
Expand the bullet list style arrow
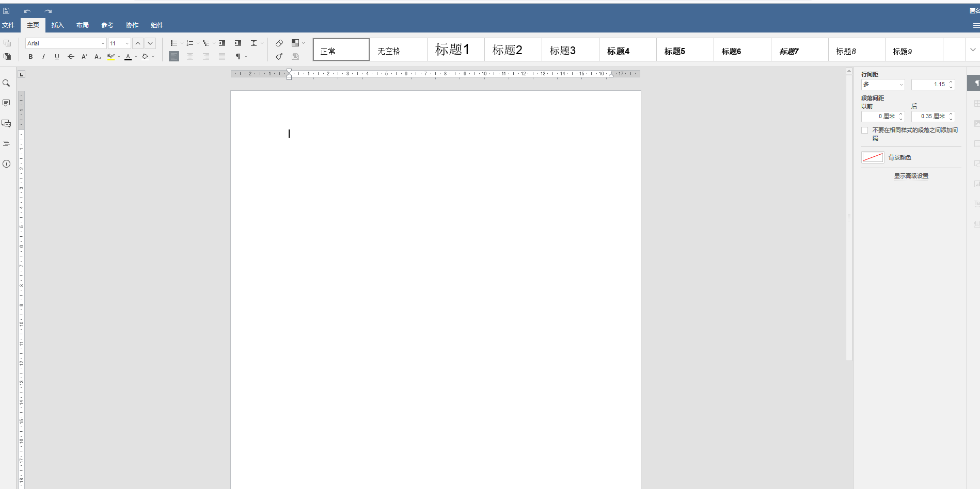pyautogui.click(x=182, y=43)
